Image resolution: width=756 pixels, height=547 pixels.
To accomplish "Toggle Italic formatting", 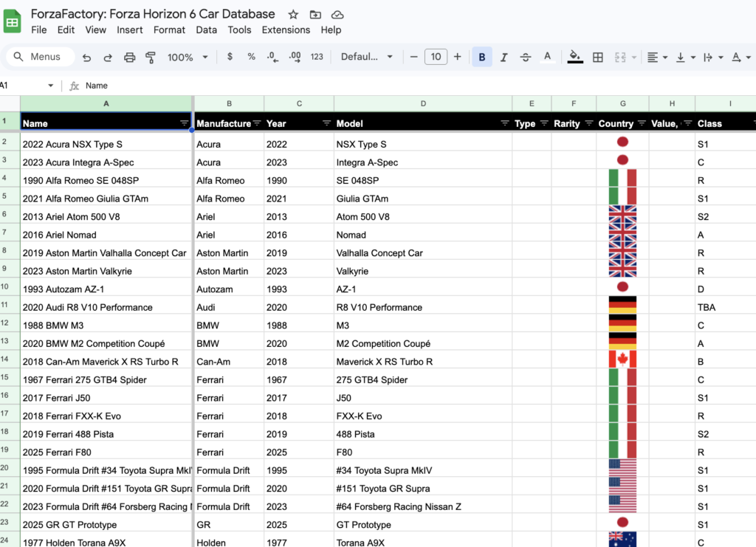I will tap(504, 58).
